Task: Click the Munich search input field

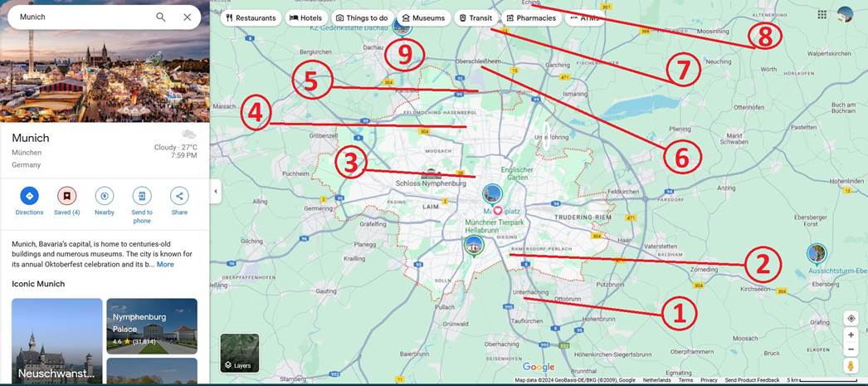Action: coord(83,17)
